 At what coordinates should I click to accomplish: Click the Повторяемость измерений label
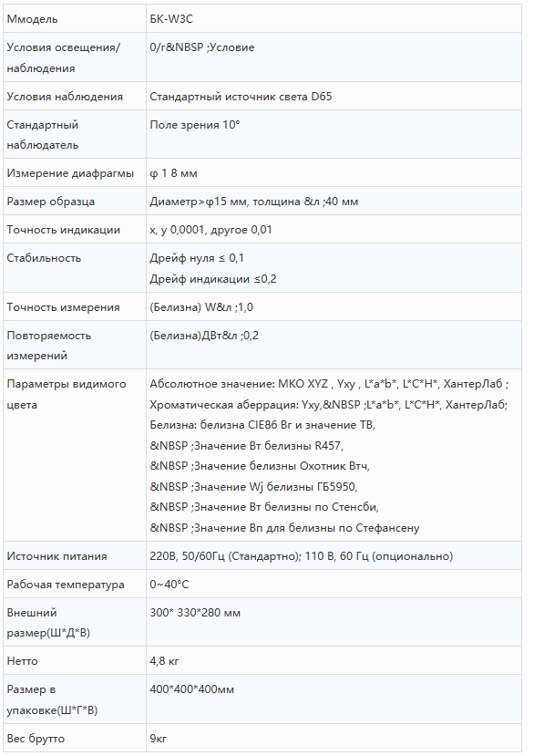pos(48,346)
